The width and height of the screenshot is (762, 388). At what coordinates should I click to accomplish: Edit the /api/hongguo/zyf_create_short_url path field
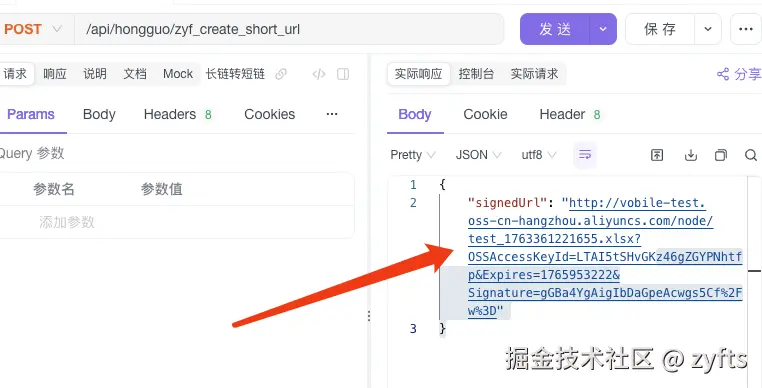[x=289, y=29]
